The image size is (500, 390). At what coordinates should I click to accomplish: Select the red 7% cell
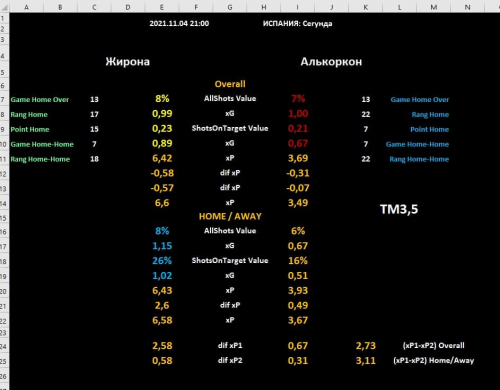coord(298,99)
